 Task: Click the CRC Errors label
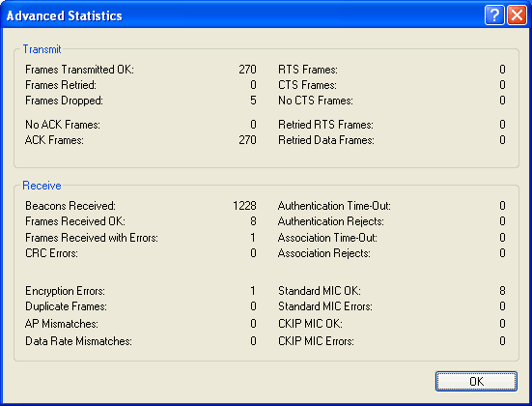(51, 253)
